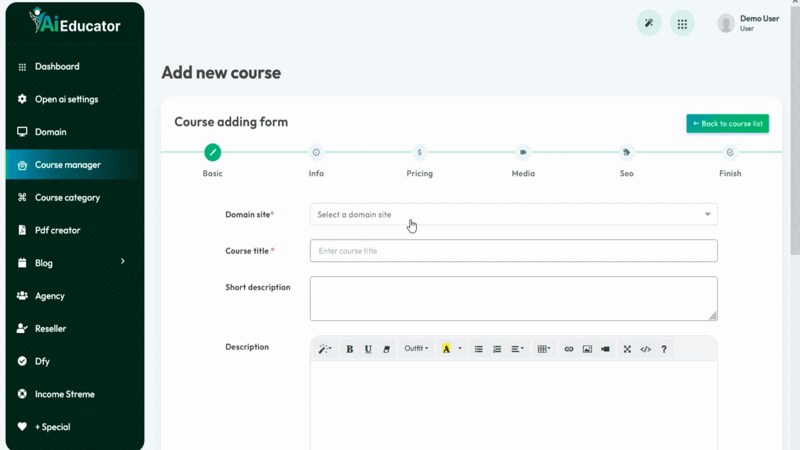Screen dimensions: 800x450
Task: Open the table insert dropdown
Action: tap(543, 349)
